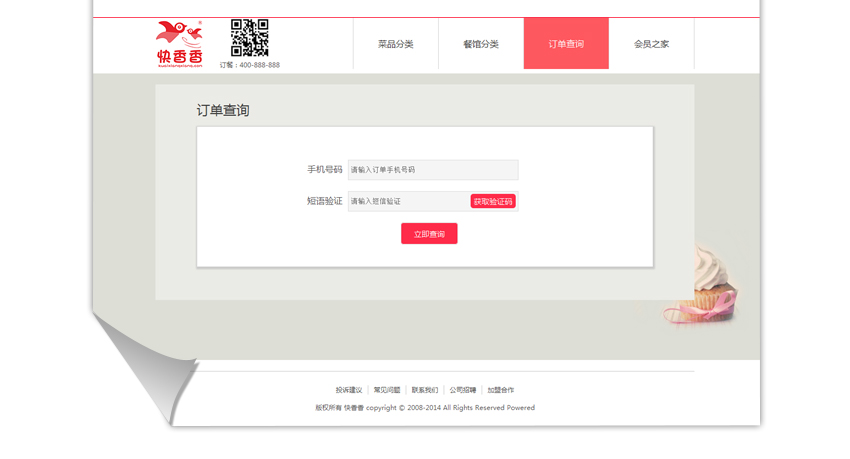Focus the 短语验证 code input field
This screenshot has height=459, width=850.
pos(408,201)
